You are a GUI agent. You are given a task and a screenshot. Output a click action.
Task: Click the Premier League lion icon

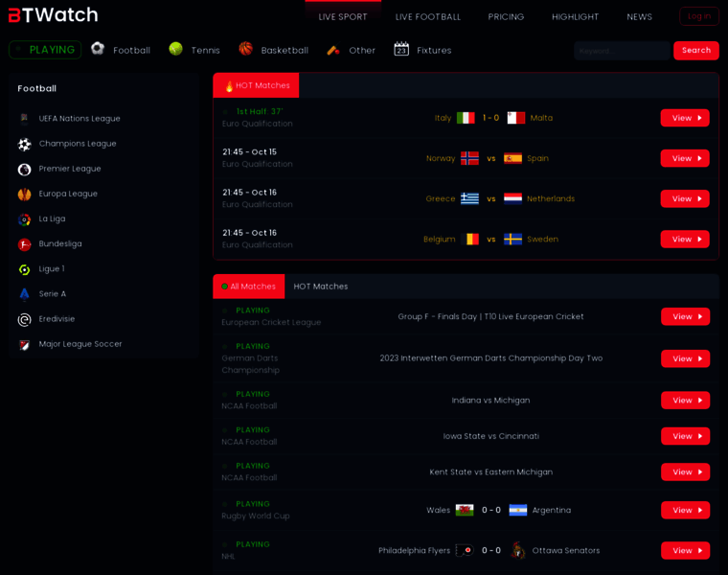[x=25, y=170]
